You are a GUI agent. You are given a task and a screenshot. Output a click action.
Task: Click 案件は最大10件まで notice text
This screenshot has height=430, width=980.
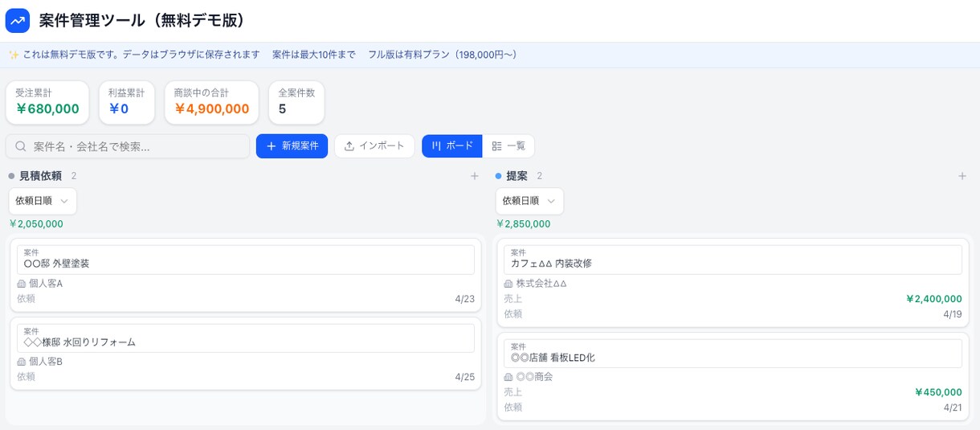[x=314, y=55]
